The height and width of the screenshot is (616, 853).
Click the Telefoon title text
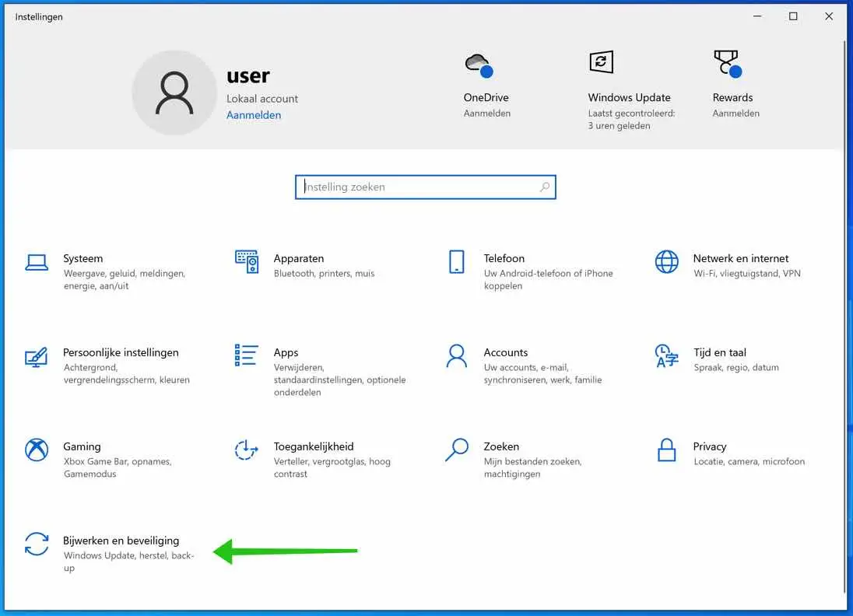point(504,258)
